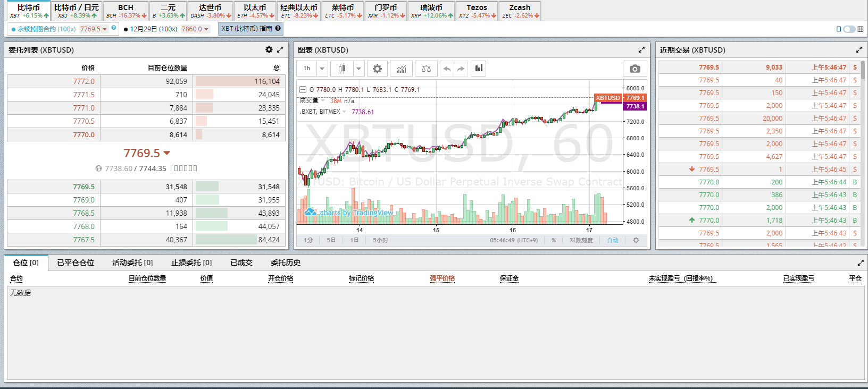Screen dimensions: 868x389
Task: Switch to 瑞波币 XRP tab
Action: (431, 11)
